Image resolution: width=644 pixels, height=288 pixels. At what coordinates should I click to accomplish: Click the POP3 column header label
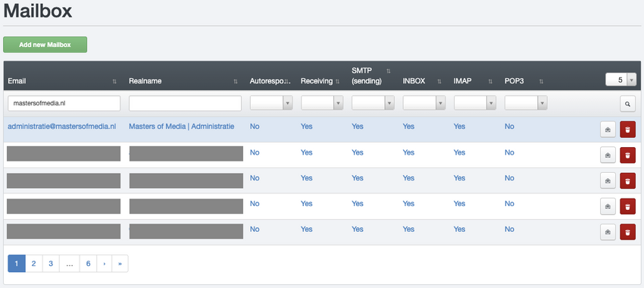(x=514, y=81)
